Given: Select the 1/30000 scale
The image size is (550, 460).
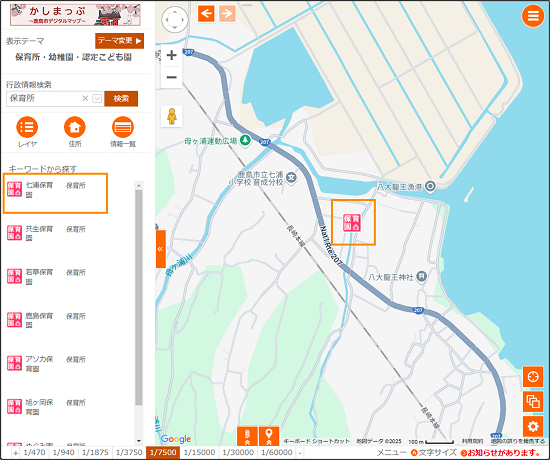Looking at the screenshot, I should pyautogui.click(x=238, y=453).
